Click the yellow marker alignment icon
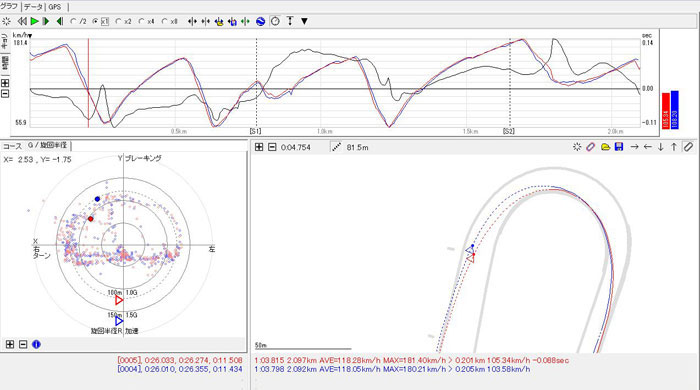The image size is (700, 390). (x=219, y=21)
